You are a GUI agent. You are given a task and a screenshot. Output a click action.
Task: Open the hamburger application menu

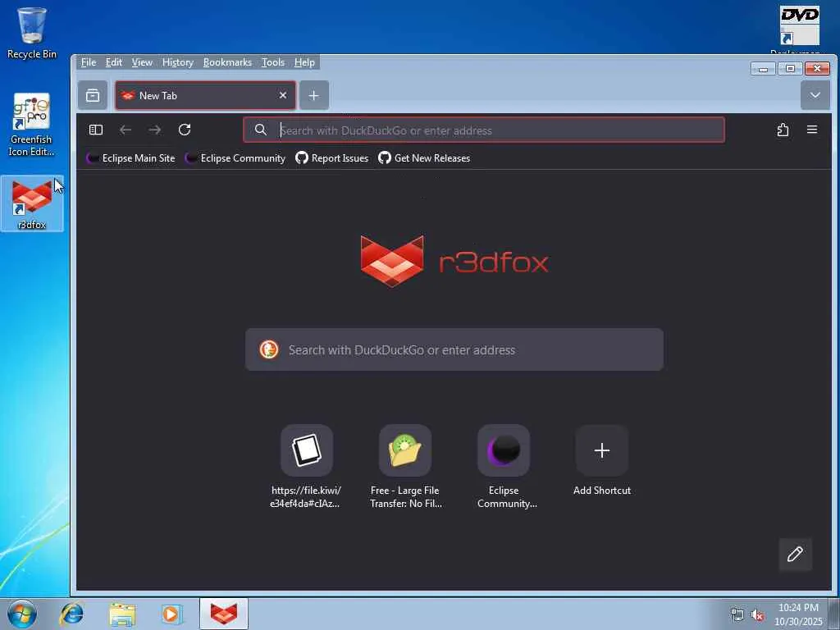812,130
